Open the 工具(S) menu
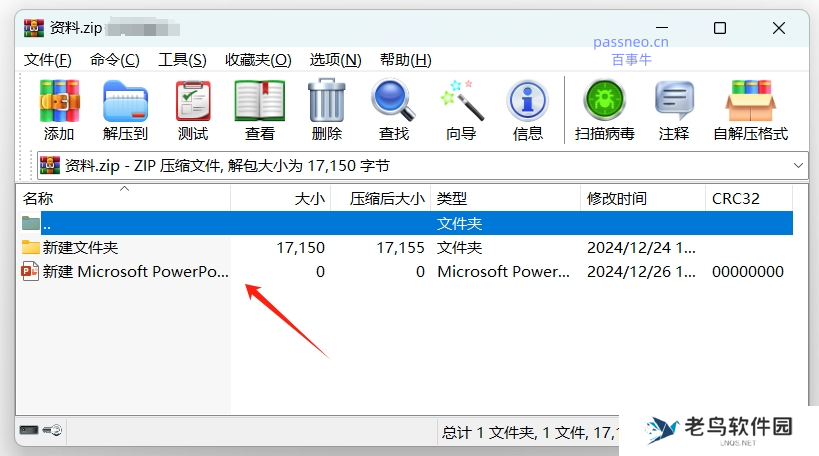 coord(182,60)
